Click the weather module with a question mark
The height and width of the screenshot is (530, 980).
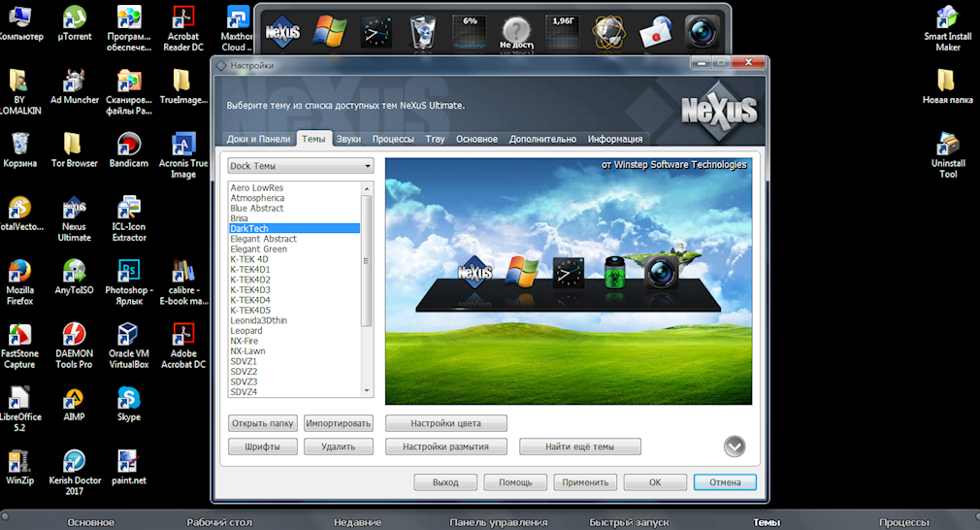click(516, 32)
